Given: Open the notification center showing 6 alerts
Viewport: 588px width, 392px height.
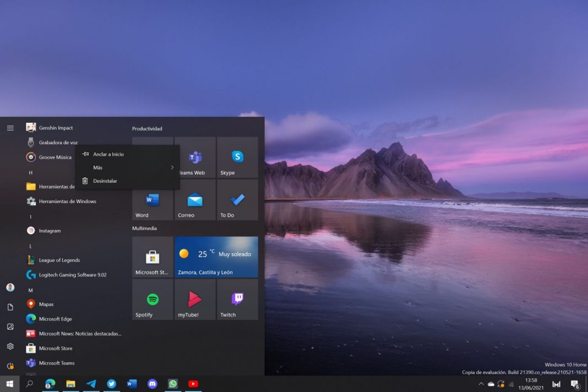Looking at the screenshot, I should (576, 384).
